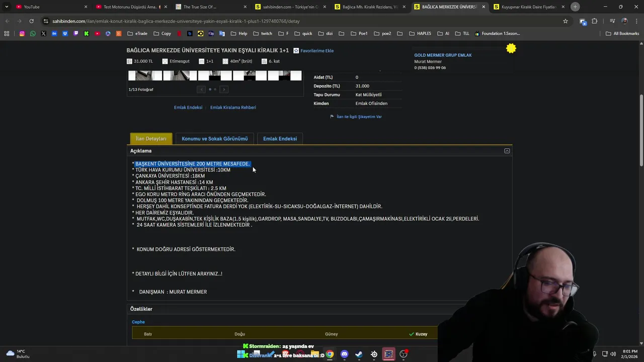The width and height of the screenshot is (644, 362).
Task: Click the Kat Mülkiyetli deed value
Action: [369, 95]
